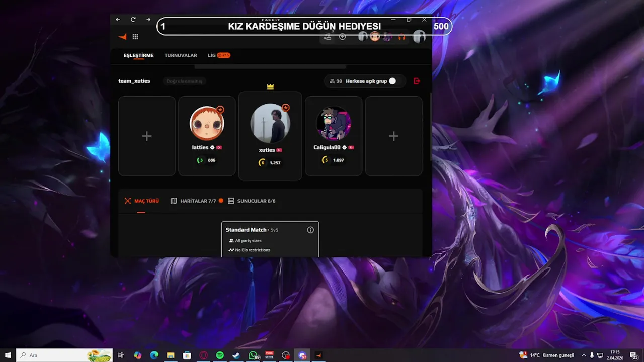Click the 98 group members counter
The height and width of the screenshot is (362, 644).
(336, 81)
